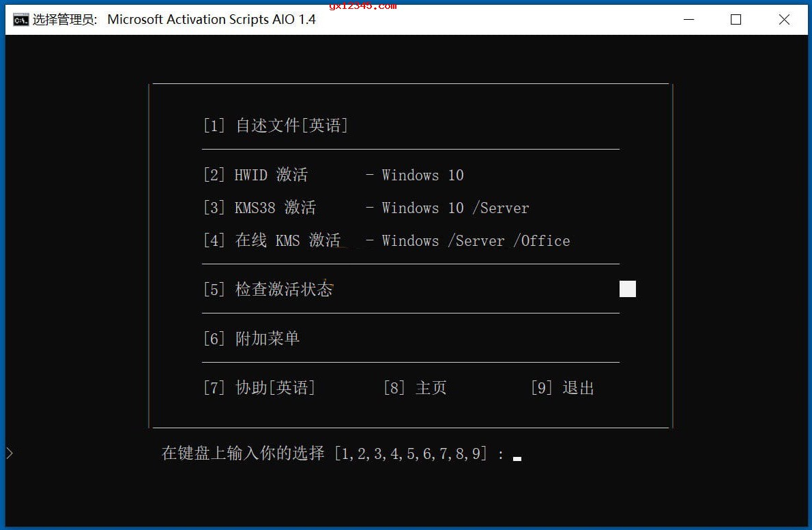
Task: Select menu line '[2] HWID 激活'
Action: click(x=256, y=175)
